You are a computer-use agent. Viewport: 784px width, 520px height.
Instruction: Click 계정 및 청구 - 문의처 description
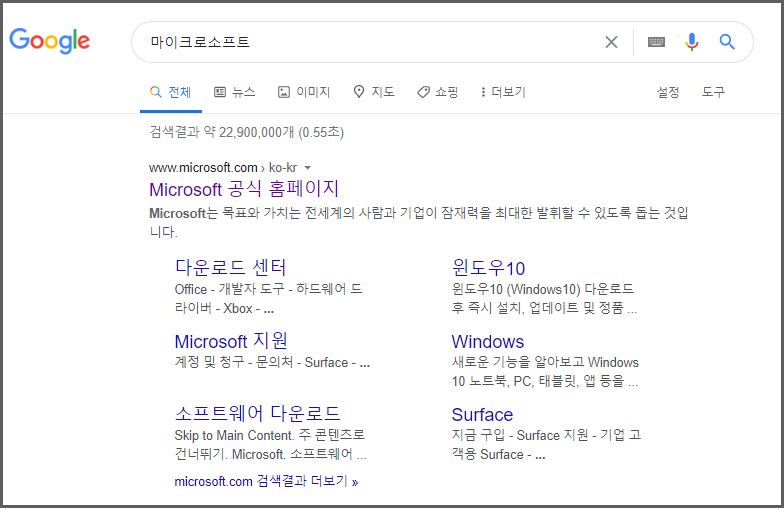(x=272, y=362)
